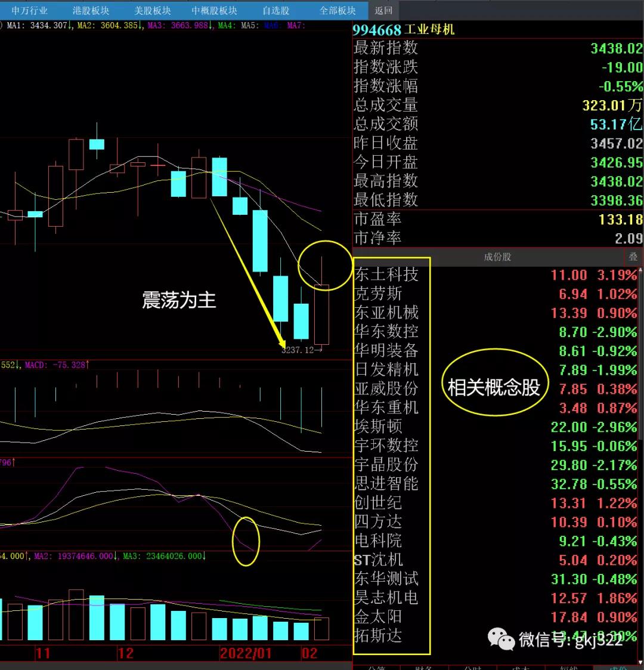Click the 02 month axis marker
This screenshot has height=670, width=644.
[309, 653]
